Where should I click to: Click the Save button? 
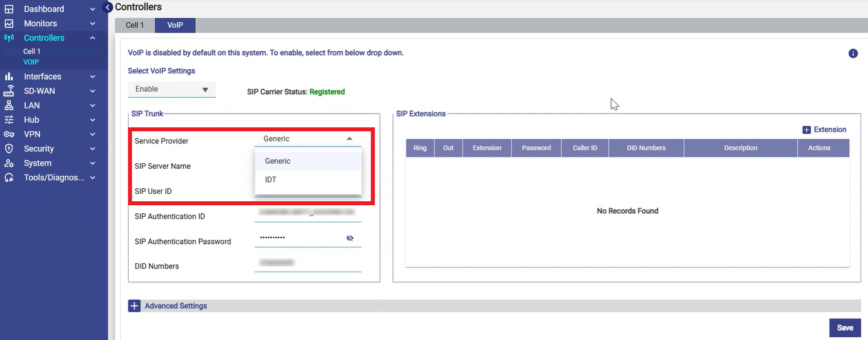pos(845,327)
